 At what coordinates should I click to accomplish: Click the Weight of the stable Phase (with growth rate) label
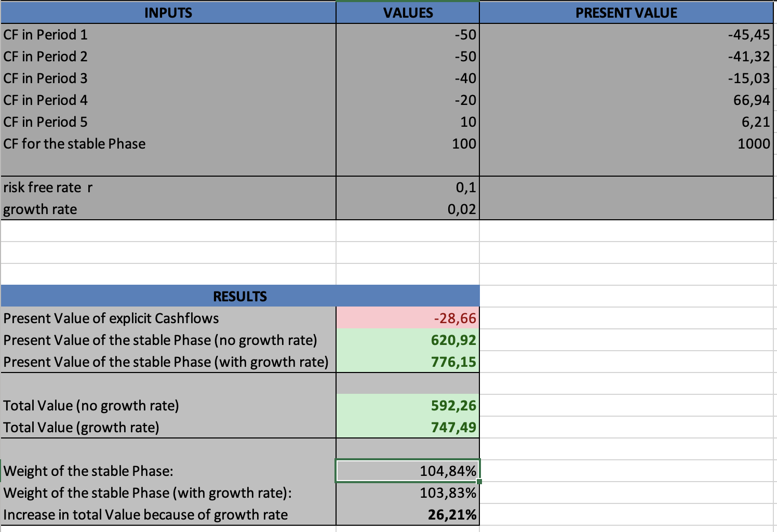(x=148, y=493)
